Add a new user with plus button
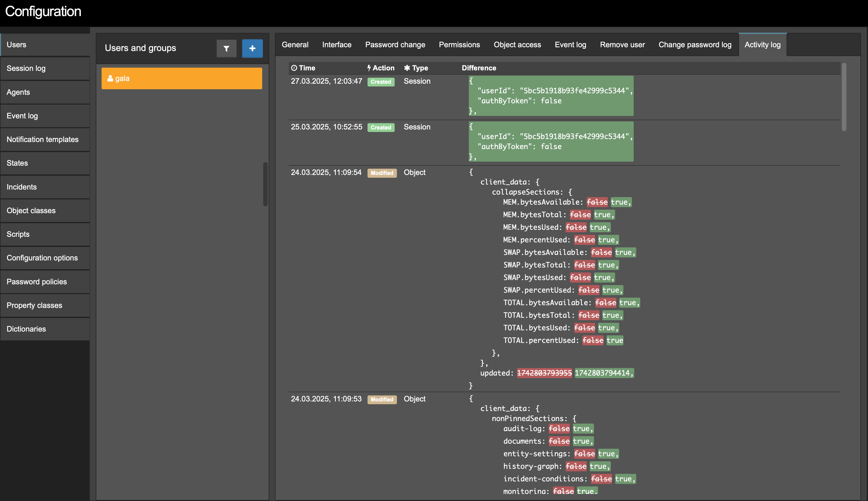The image size is (868, 501). click(x=252, y=49)
